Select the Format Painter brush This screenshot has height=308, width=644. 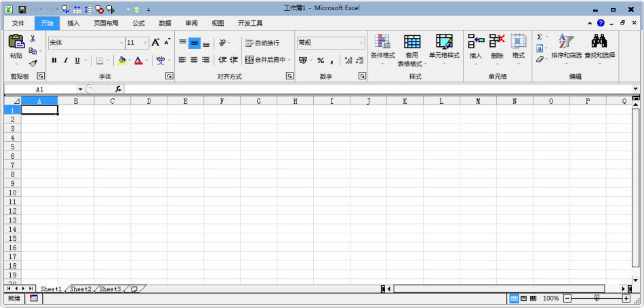coord(33,63)
